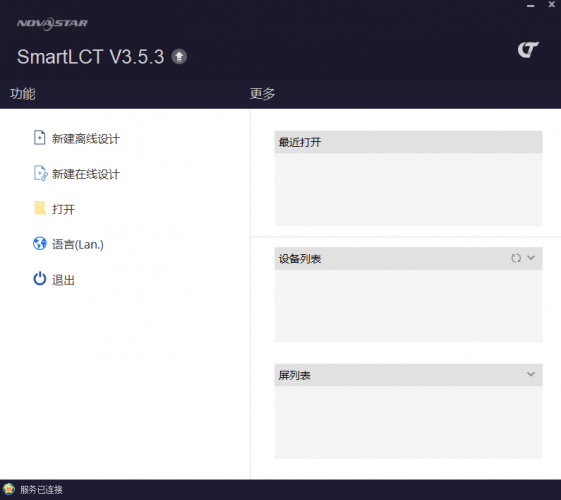Select the 功能 section header

23,94
